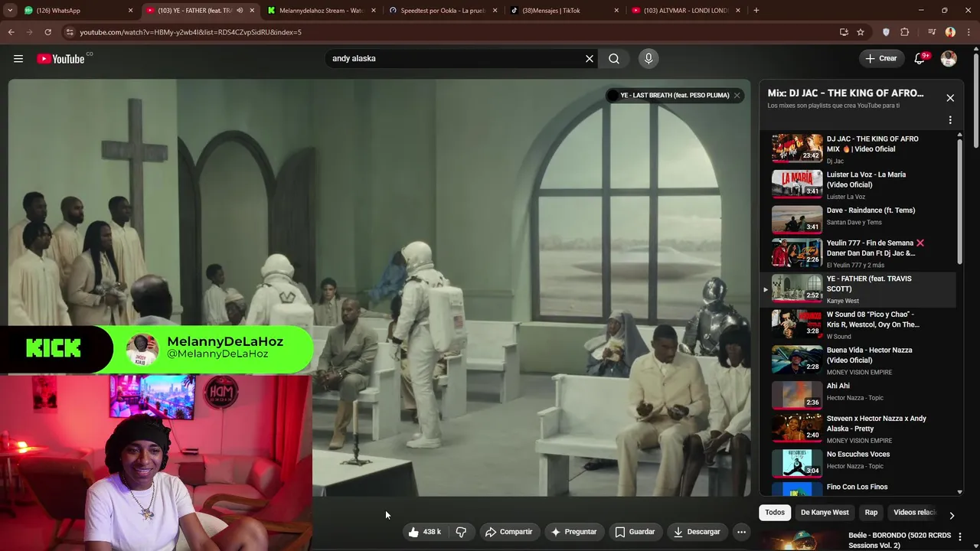Run search with magnifier button

point(614,58)
